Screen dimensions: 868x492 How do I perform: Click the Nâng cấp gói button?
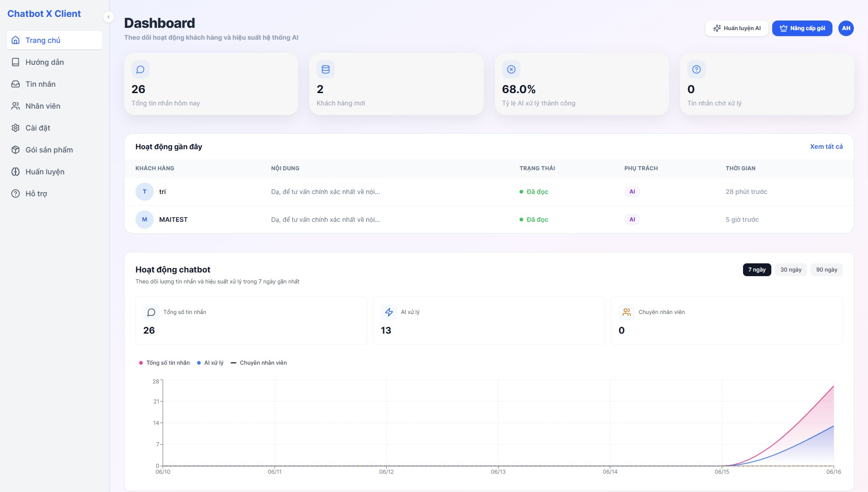(x=802, y=28)
